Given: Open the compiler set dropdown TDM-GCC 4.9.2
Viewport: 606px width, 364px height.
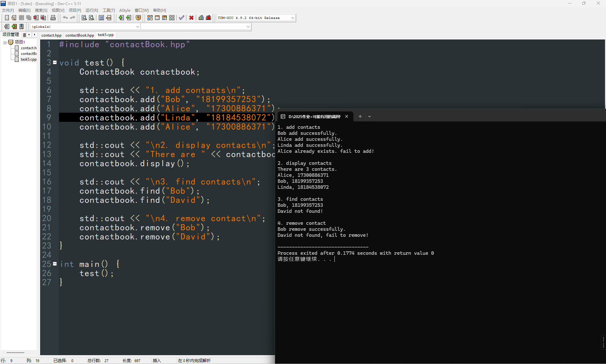Looking at the screenshot, I should (x=256, y=18).
